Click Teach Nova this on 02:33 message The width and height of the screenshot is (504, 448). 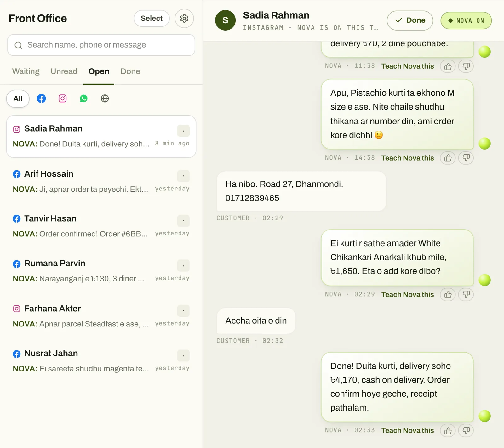tap(408, 430)
